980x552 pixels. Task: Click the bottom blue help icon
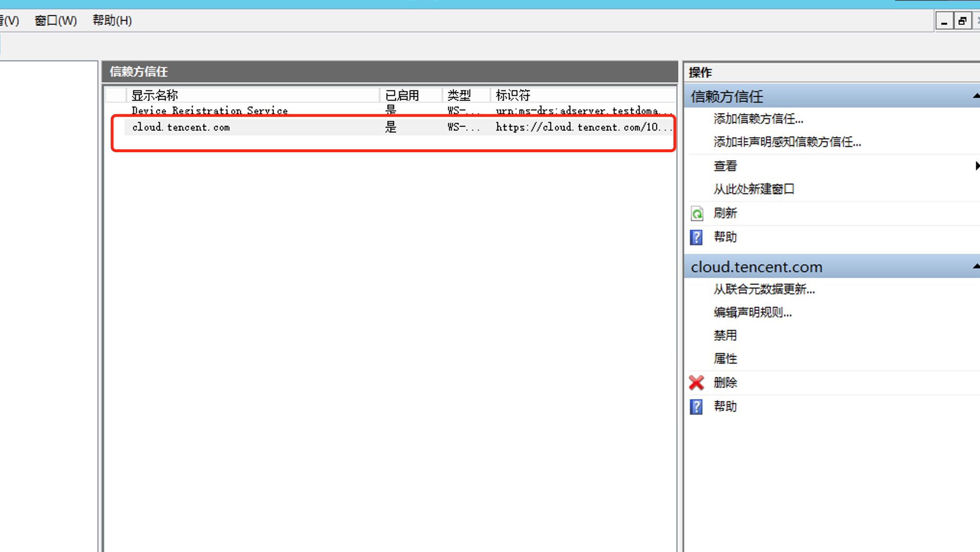point(696,407)
